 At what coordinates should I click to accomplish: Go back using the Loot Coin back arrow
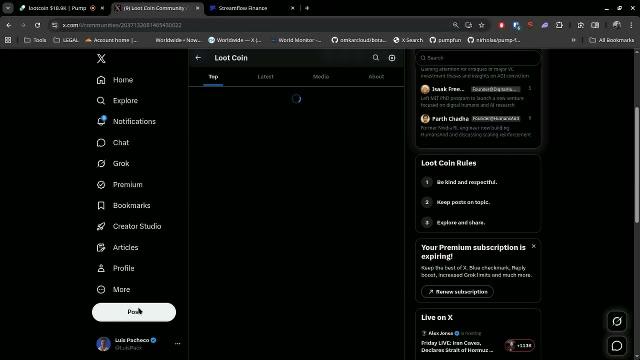[198, 58]
